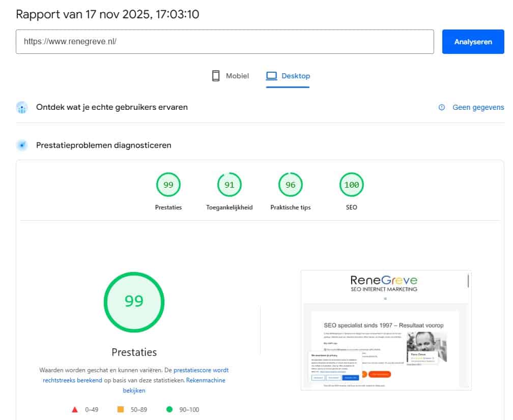Click the info icon next to Geen gegevens
Viewport: 513px width, 420px height.
441,107
